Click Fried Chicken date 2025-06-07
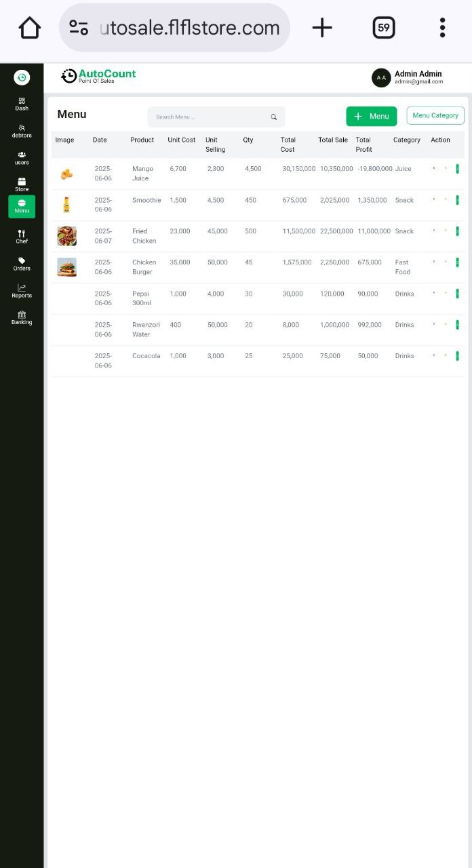472x868 pixels. coord(103,236)
